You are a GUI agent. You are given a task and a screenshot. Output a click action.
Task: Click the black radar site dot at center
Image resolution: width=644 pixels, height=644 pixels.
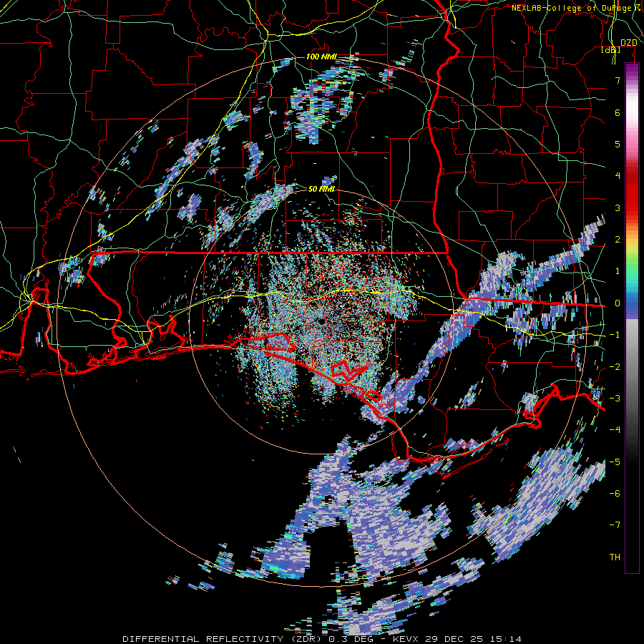click(x=321, y=321)
